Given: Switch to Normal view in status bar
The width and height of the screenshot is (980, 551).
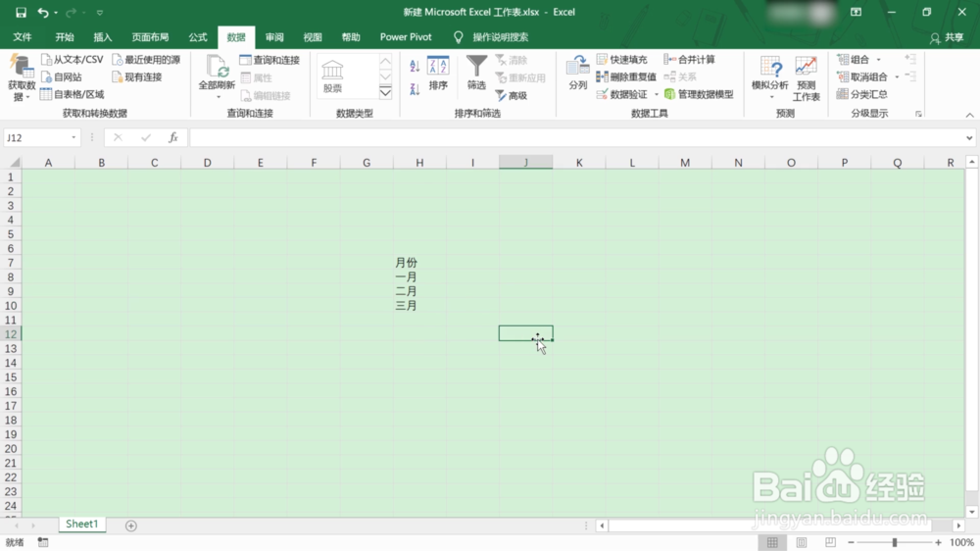Looking at the screenshot, I should pos(772,542).
